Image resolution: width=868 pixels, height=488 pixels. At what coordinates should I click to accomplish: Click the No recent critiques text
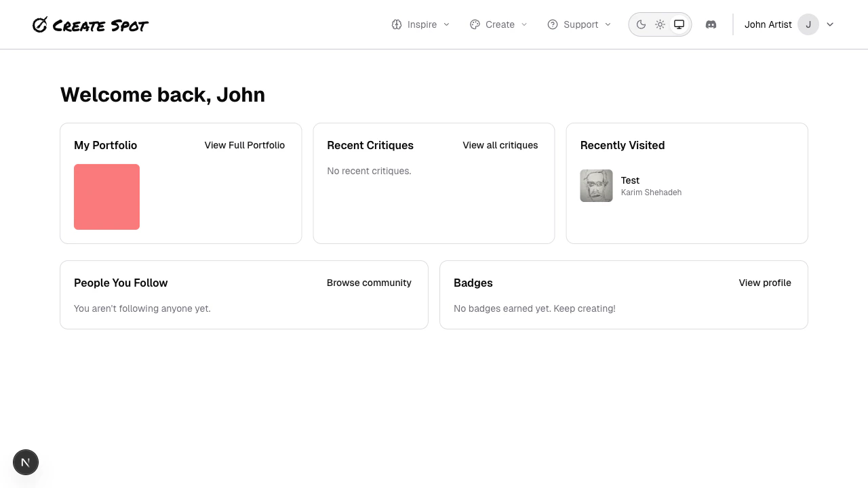pyautogui.click(x=369, y=171)
